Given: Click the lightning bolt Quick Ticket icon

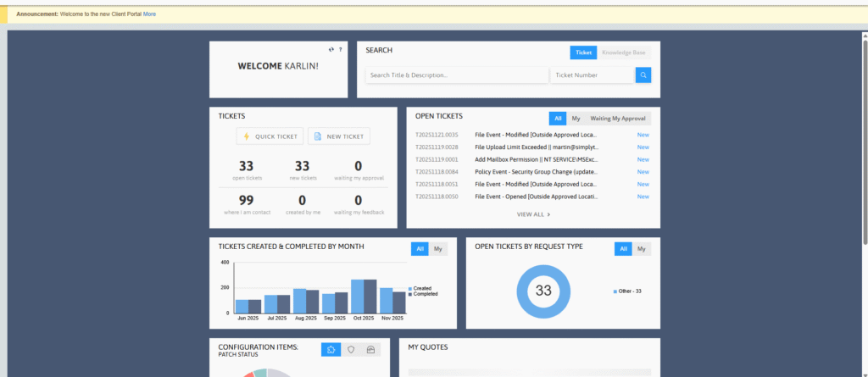Looking at the screenshot, I should coord(247,136).
